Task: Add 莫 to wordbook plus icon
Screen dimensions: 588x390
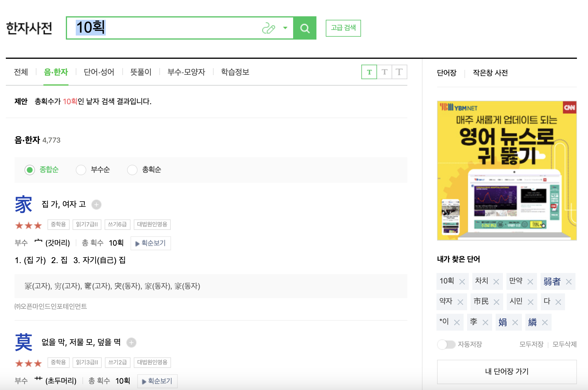Action: (131, 343)
